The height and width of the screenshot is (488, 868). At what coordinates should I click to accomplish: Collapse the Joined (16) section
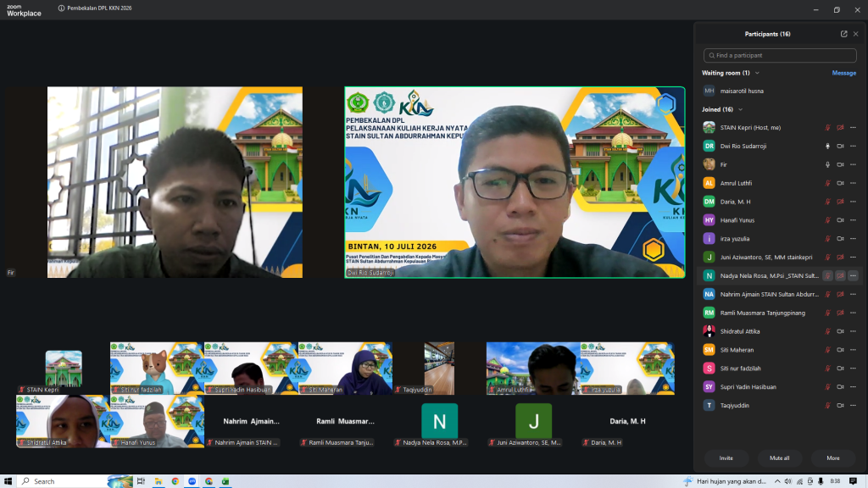pyautogui.click(x=740, y=109)
